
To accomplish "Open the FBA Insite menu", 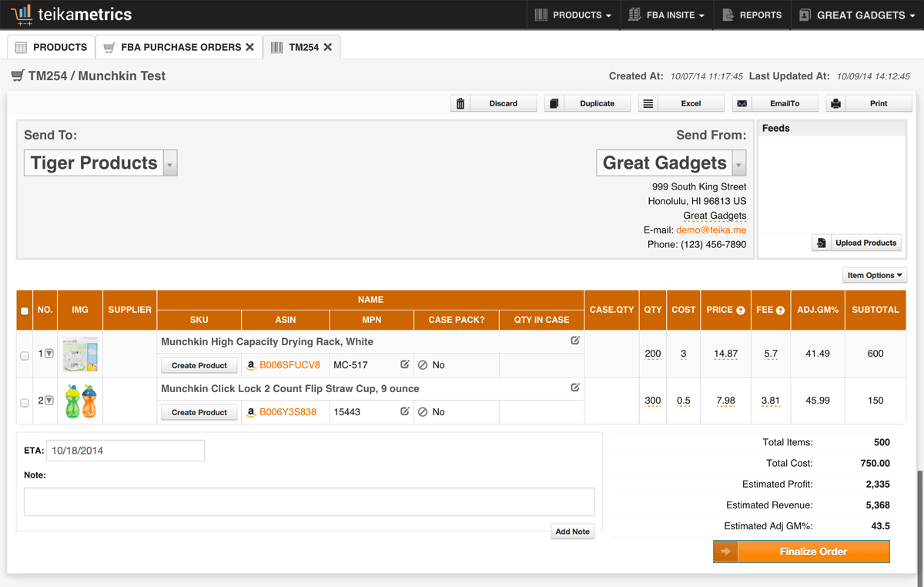I will pos(667,15).
